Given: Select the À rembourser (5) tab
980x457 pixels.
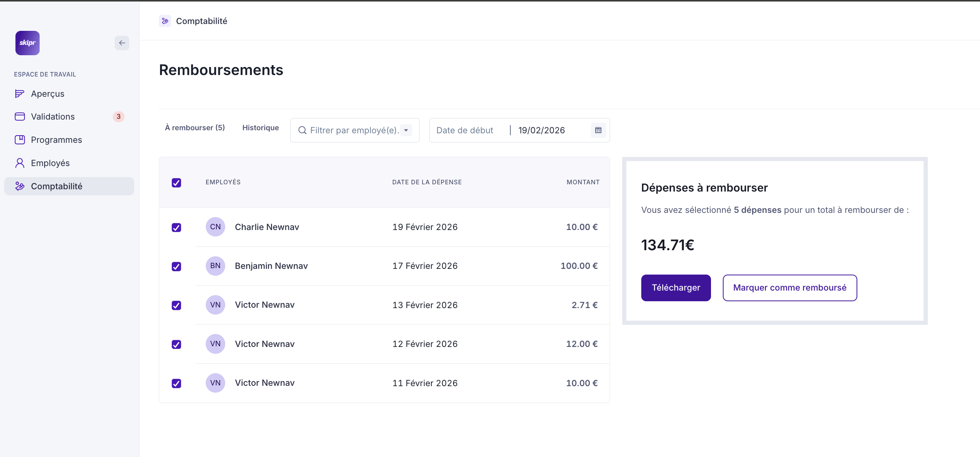Looking at the screenshot, I should click(195, 128).
